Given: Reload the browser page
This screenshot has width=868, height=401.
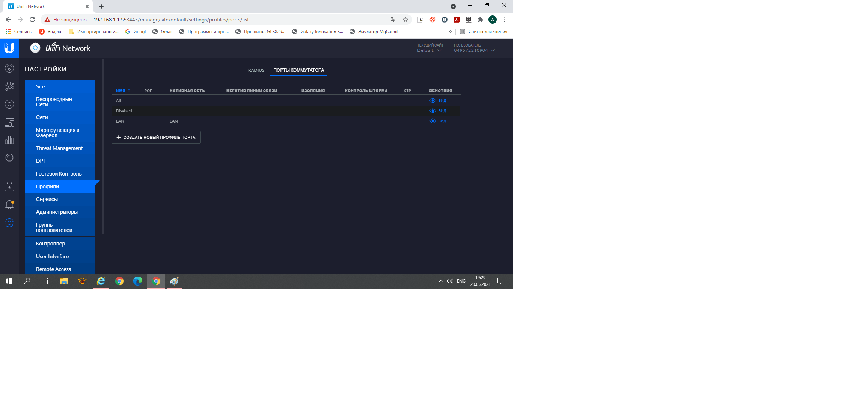Looking at the screenshot, I should [x=32, y=20].
